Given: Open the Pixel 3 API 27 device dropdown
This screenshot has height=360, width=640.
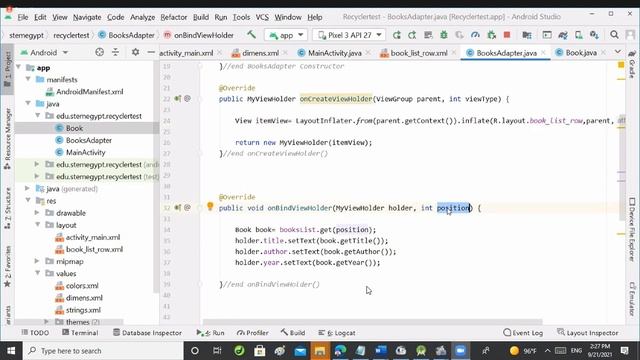Looking at the screenshot, I should (349, 35).
